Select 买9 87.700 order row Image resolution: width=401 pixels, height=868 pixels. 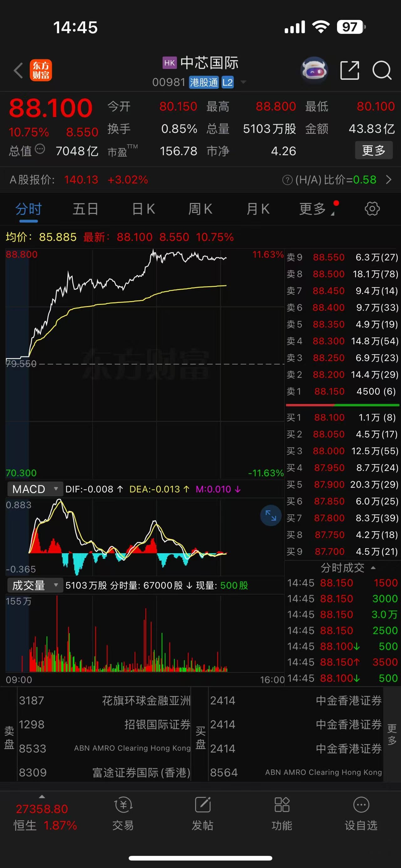(342, 551)
